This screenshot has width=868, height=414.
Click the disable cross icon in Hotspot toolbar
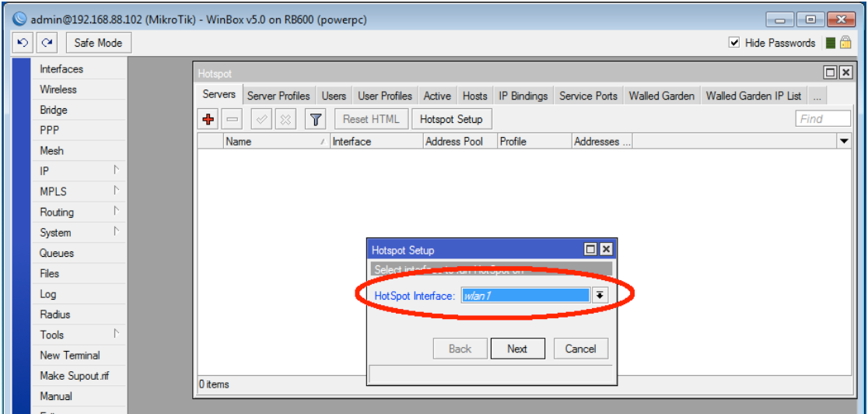[x=285, y=119]
